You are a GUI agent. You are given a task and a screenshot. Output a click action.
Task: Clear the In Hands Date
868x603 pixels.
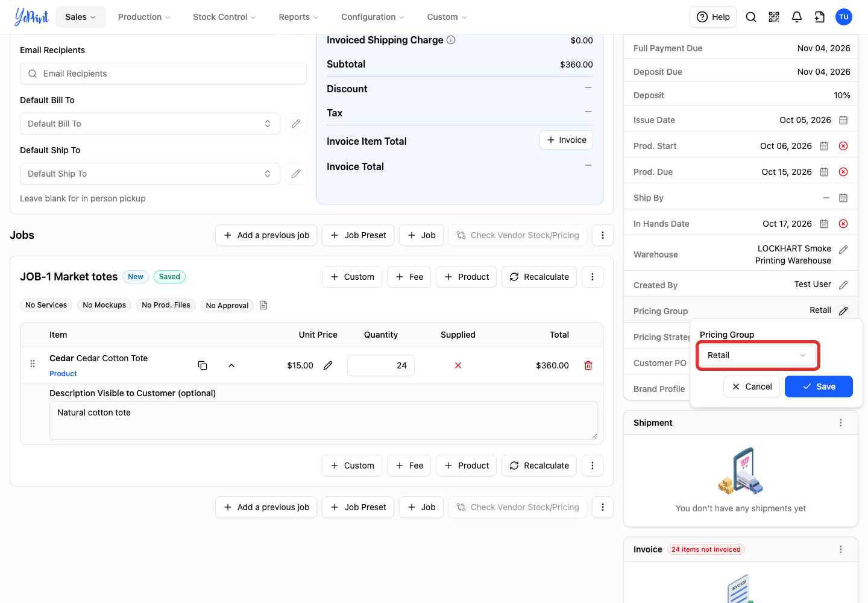(843, 224)
